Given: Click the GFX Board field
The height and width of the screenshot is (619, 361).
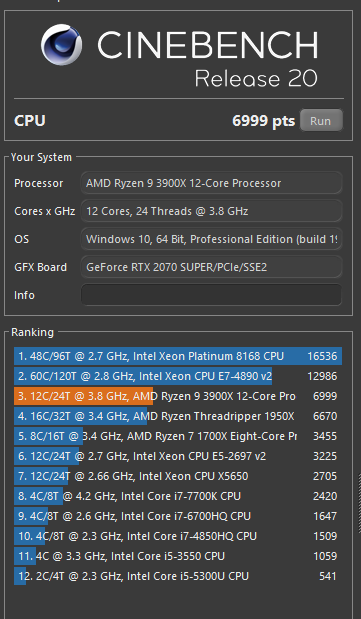Looking at the screenshot, I should pyautogui.click(x=211, y=267).
